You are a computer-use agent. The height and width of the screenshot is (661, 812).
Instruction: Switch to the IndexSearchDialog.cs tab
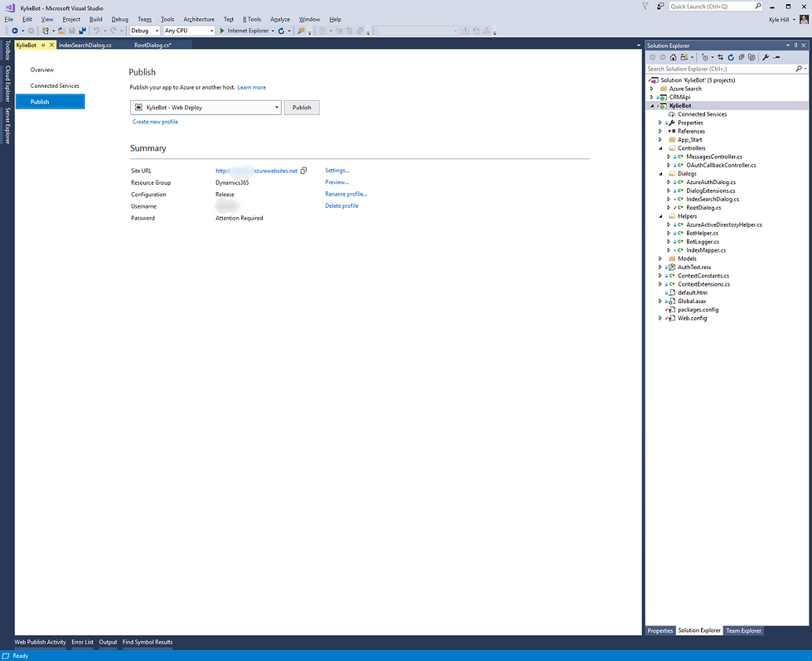tap(85, 45)
